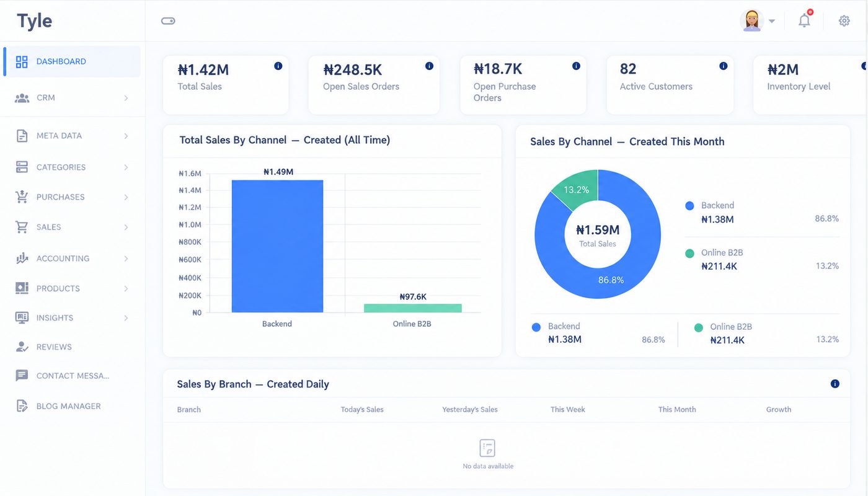Show info for Total Sales card
The image size is (868, 496).
pos(278,66)
